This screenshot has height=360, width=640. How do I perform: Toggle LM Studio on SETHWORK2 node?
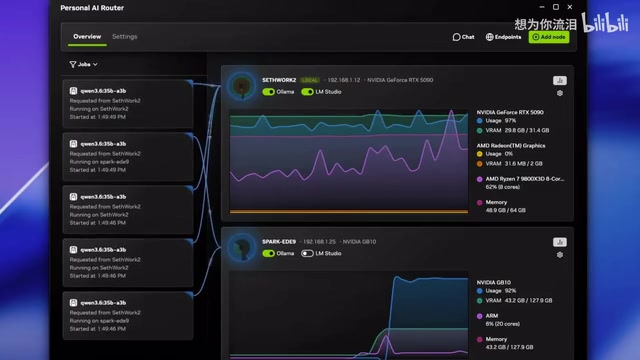pyautogui.click(x=307, y=92)
